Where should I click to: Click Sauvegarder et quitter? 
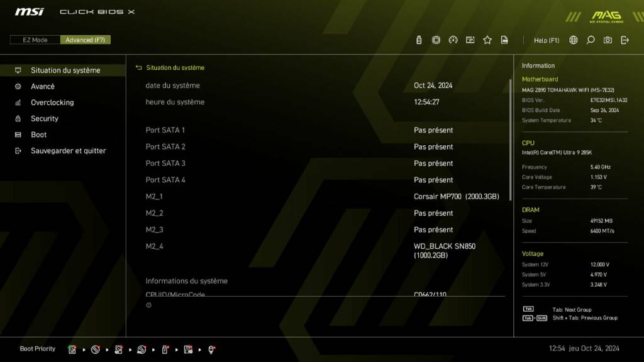(70, 150)
